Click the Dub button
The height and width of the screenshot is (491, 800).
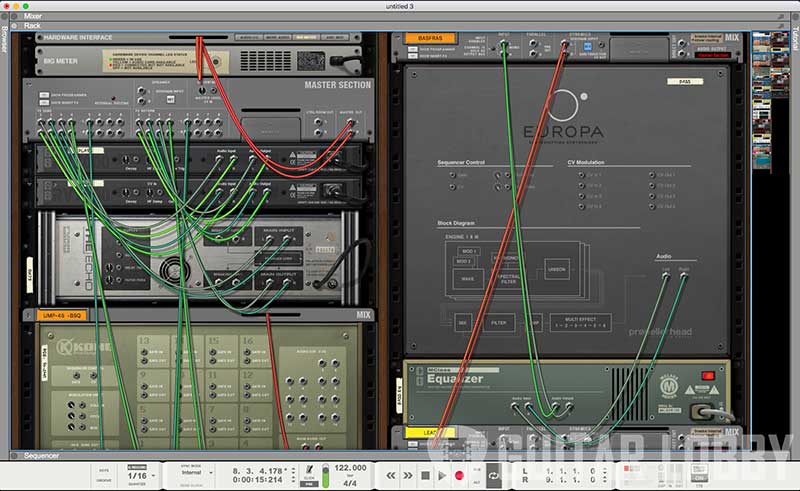(x=477, y=470)
